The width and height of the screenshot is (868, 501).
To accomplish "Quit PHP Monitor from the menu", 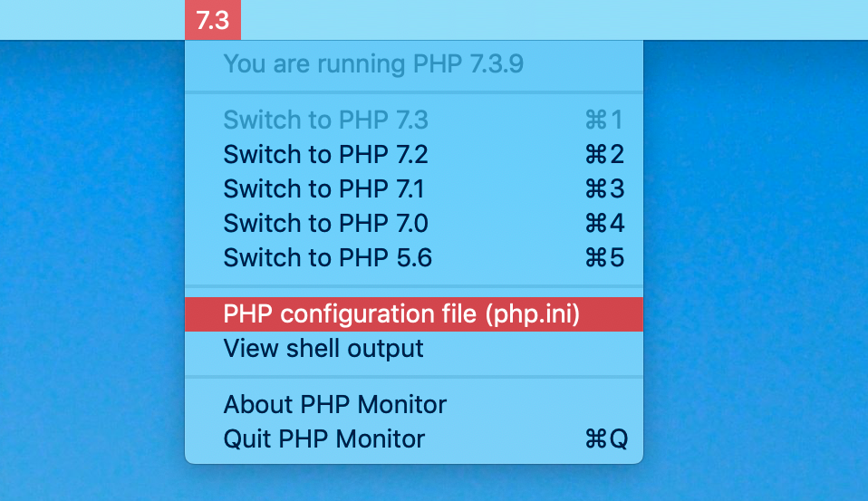I will point(414,439).
